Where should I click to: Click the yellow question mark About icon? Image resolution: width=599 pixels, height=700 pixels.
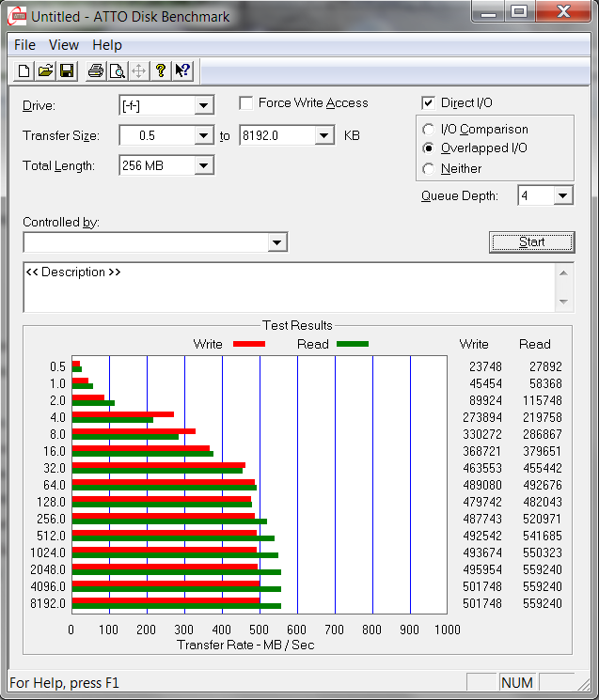point(161,70)
